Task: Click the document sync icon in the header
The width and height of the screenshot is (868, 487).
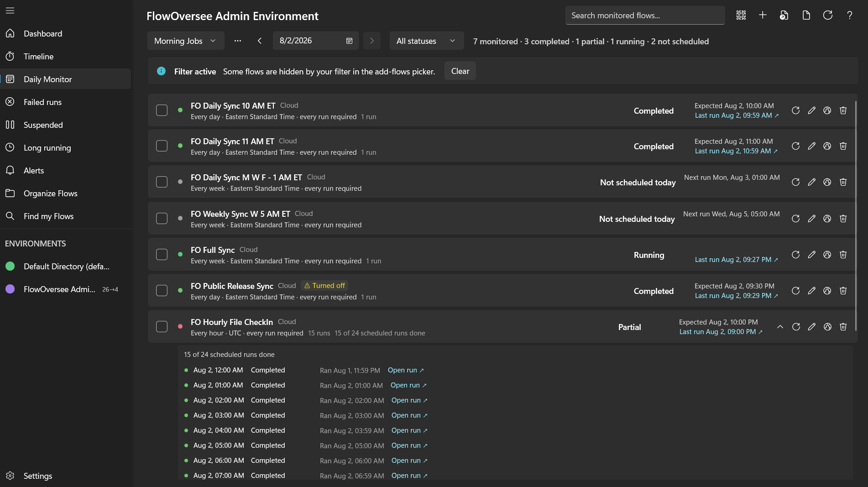Action: pos(784,15)
